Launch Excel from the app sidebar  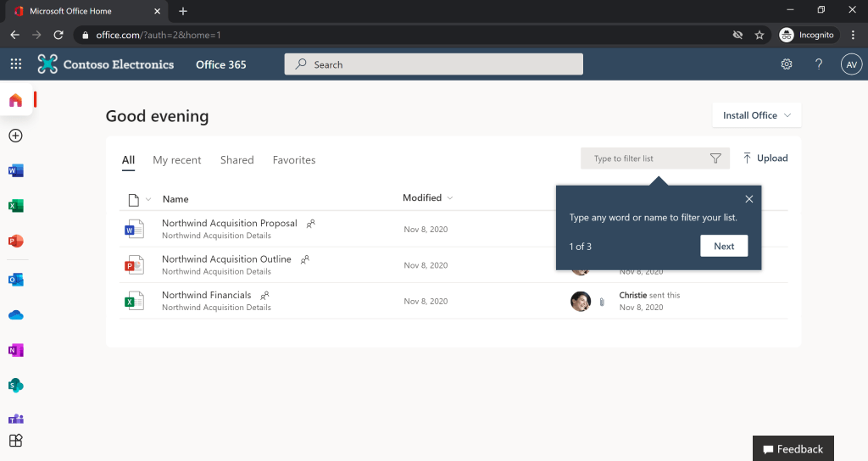tap(15, 206)
